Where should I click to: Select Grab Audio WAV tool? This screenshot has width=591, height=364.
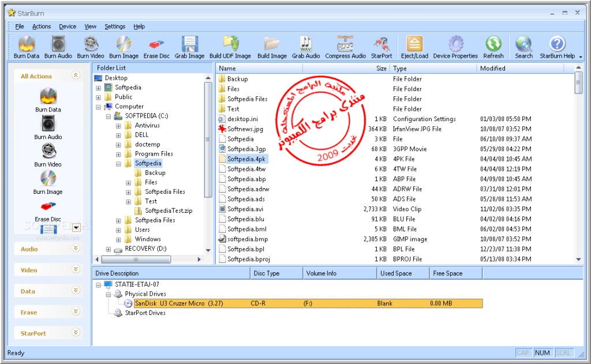[x=306, y=47]
